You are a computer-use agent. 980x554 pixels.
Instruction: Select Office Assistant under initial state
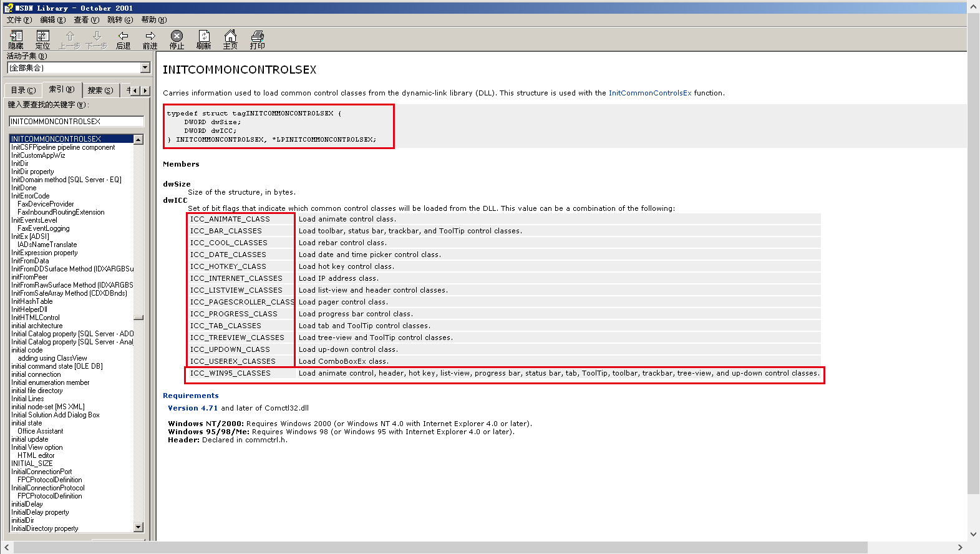(41, 431)
